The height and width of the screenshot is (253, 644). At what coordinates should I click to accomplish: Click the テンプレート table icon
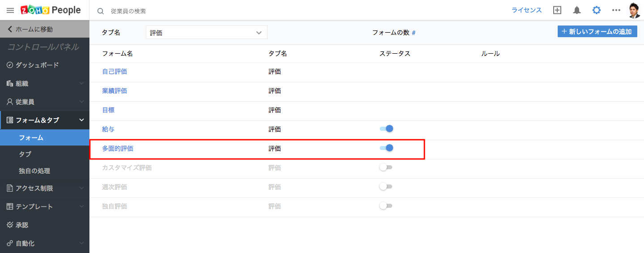[x=10, y=206]
